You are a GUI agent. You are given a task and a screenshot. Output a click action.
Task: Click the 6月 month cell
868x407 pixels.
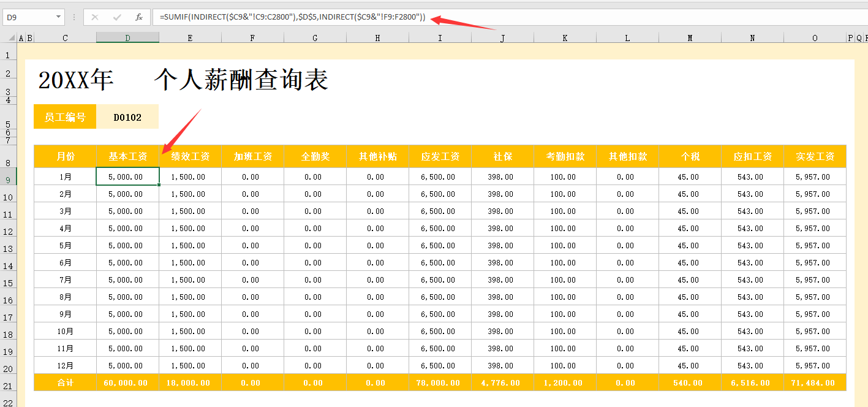65,262
